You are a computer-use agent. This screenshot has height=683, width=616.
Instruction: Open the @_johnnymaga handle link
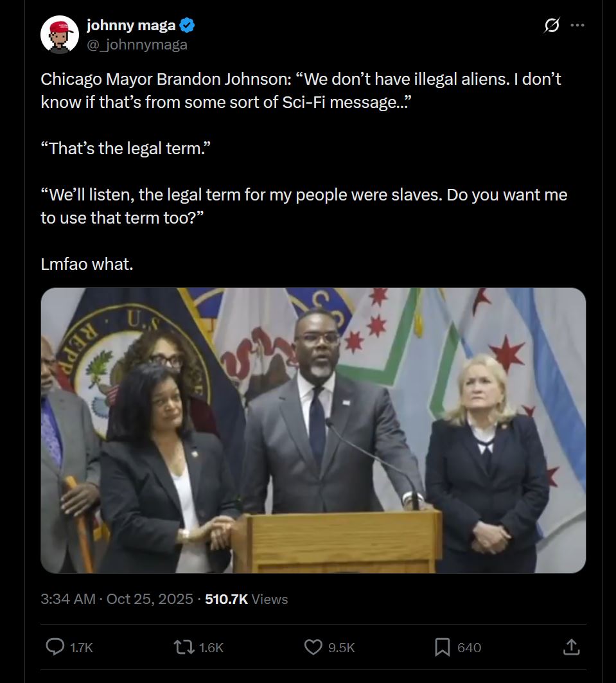coord(137,44)
